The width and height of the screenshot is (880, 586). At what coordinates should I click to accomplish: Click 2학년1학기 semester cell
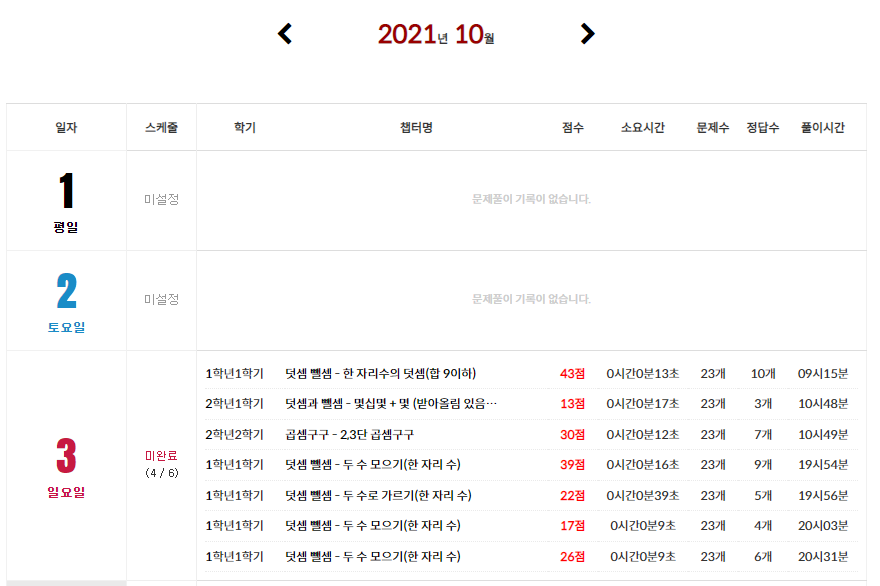[x=235, y=404]
